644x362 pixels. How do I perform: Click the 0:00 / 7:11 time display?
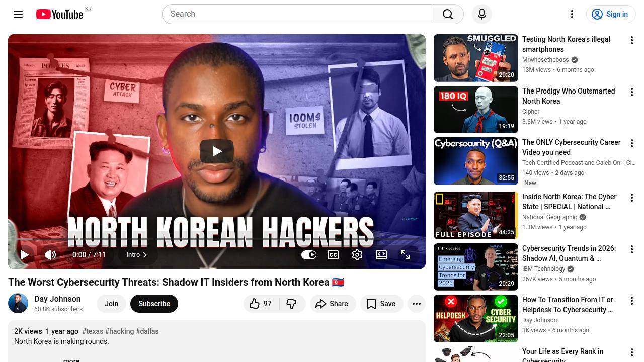coord(89,255)
